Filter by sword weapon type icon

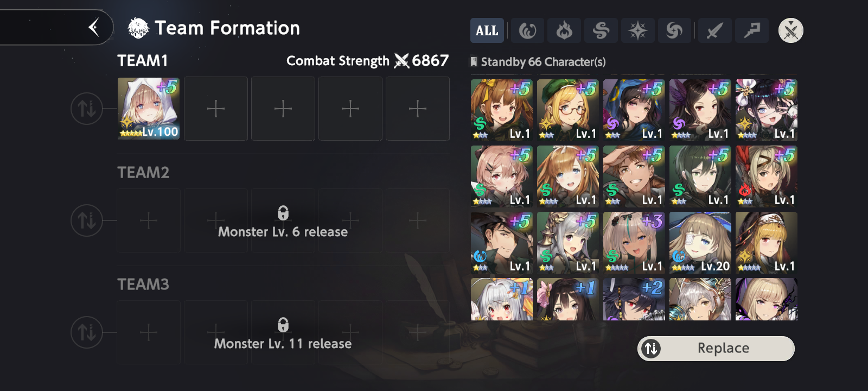pos(715,30)
